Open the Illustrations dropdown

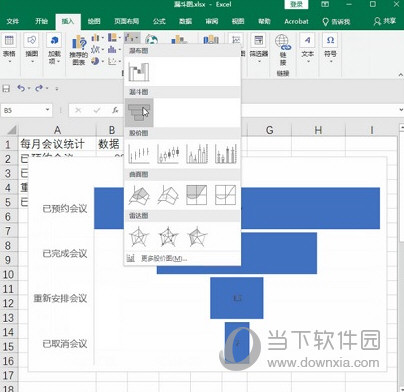pyautogui.click(x=32, y=49)
